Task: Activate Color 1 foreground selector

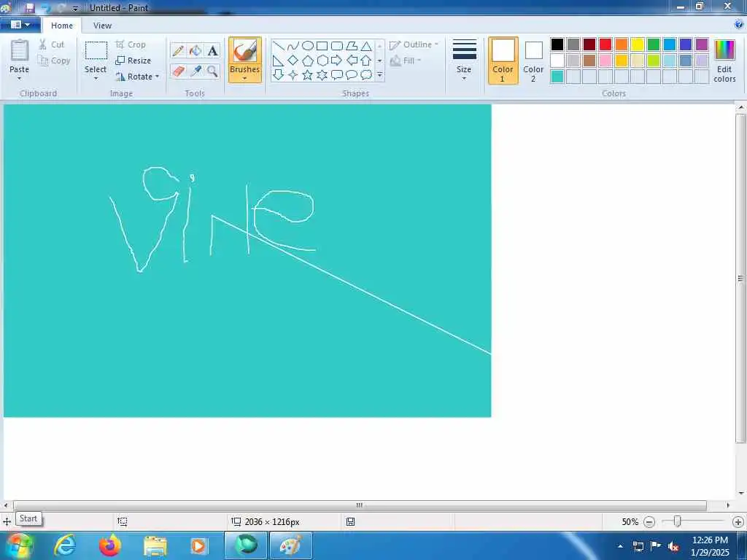Action: tap(503, 61)
